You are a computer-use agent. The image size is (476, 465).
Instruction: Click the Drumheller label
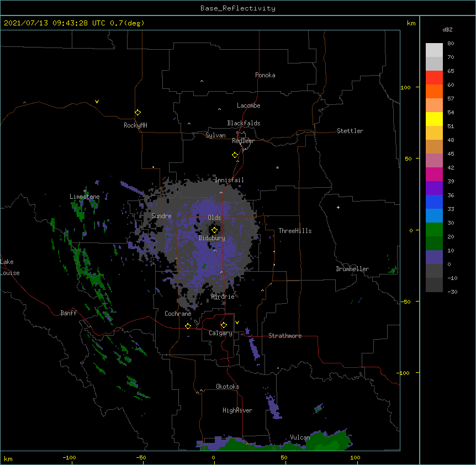pos(352,269)
